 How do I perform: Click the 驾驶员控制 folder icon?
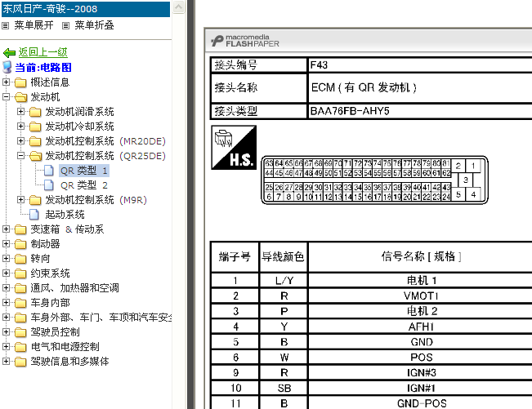(20, 332)
